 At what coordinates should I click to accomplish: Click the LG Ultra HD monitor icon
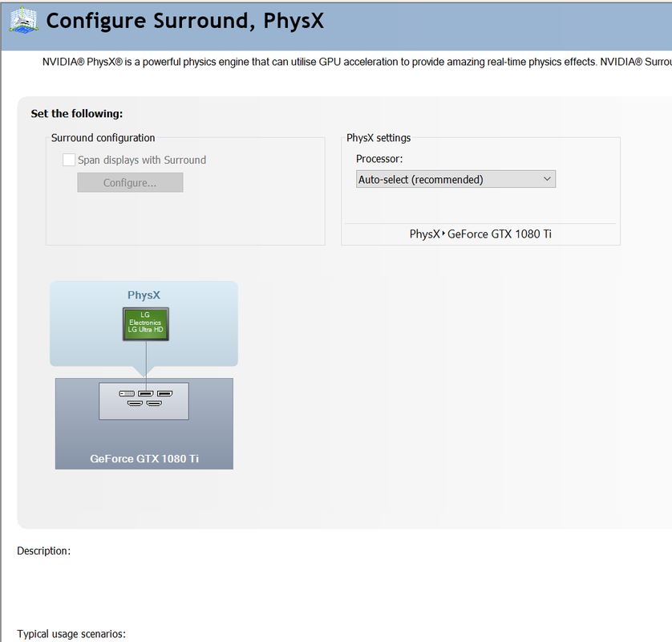[x=146, y=323]
